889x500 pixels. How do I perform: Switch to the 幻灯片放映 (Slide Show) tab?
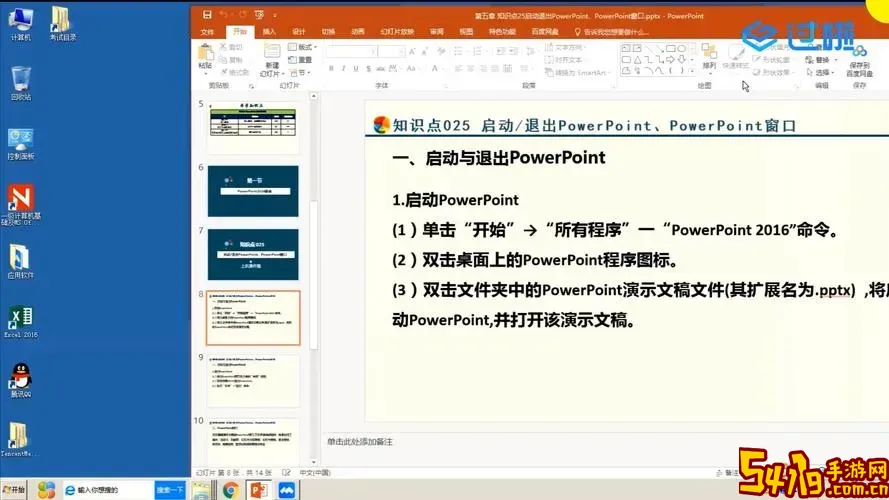pyautogui.click(x=397, y=32)
